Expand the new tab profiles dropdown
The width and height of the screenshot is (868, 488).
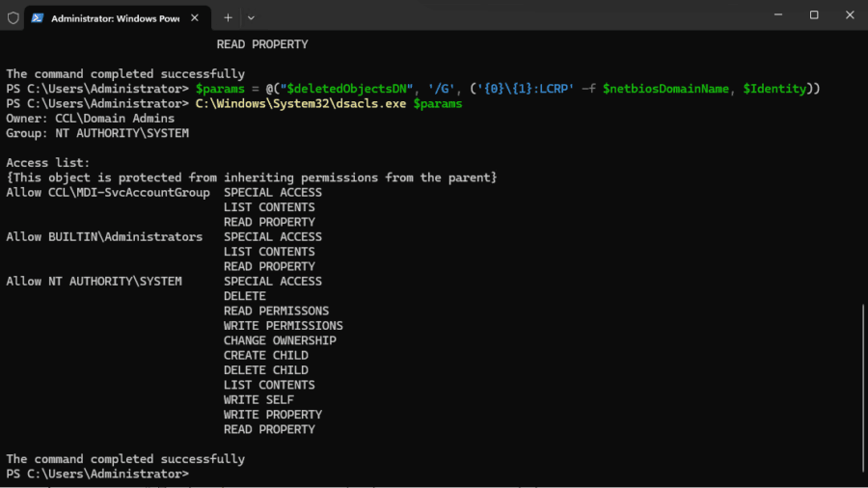pos(251,17)
